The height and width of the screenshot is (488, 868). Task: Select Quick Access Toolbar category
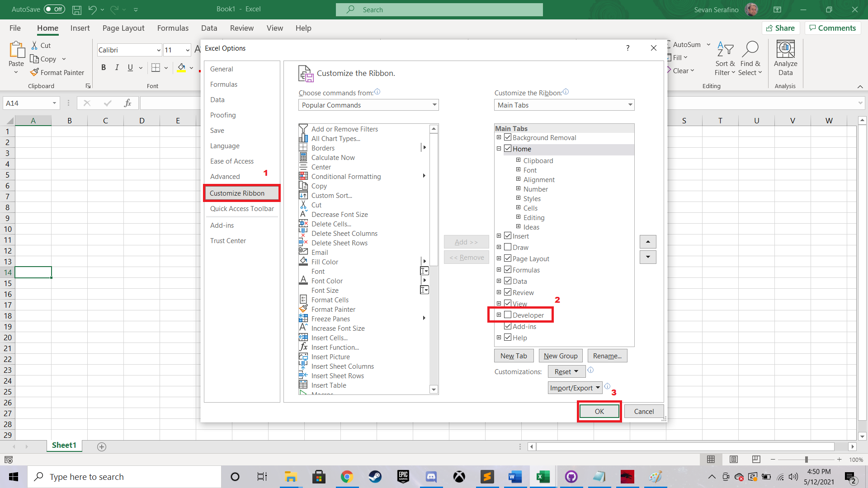pyautogui.click(x=242, y=209)
